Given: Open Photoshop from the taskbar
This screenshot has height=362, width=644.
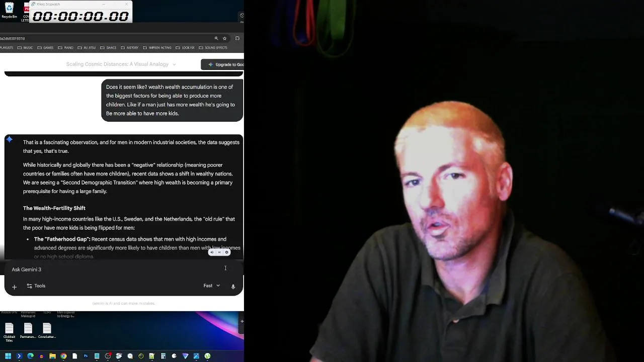Looking at the screenshot, I should (86, 356).
